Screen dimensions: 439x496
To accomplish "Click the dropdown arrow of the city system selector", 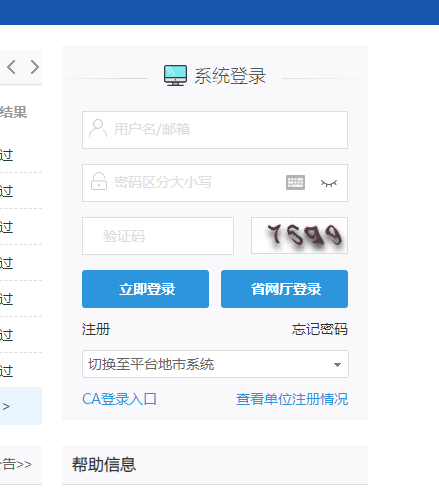I will pos(337,365).
